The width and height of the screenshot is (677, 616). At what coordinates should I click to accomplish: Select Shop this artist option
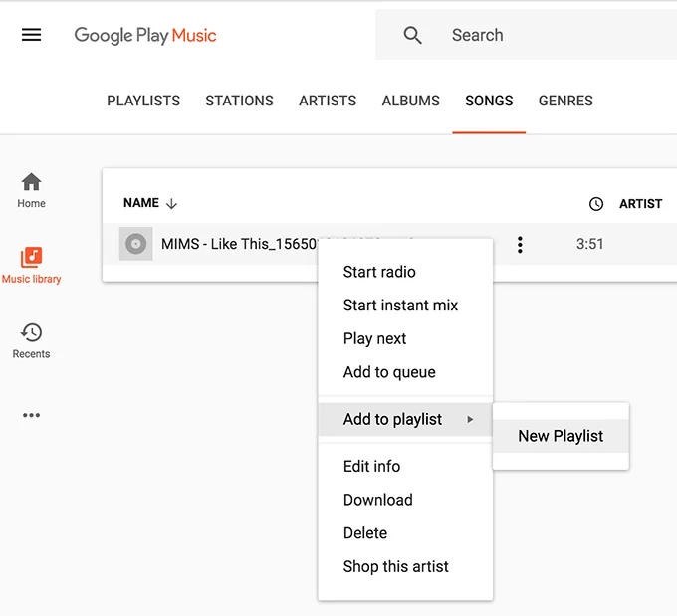(x=405, y=566)
